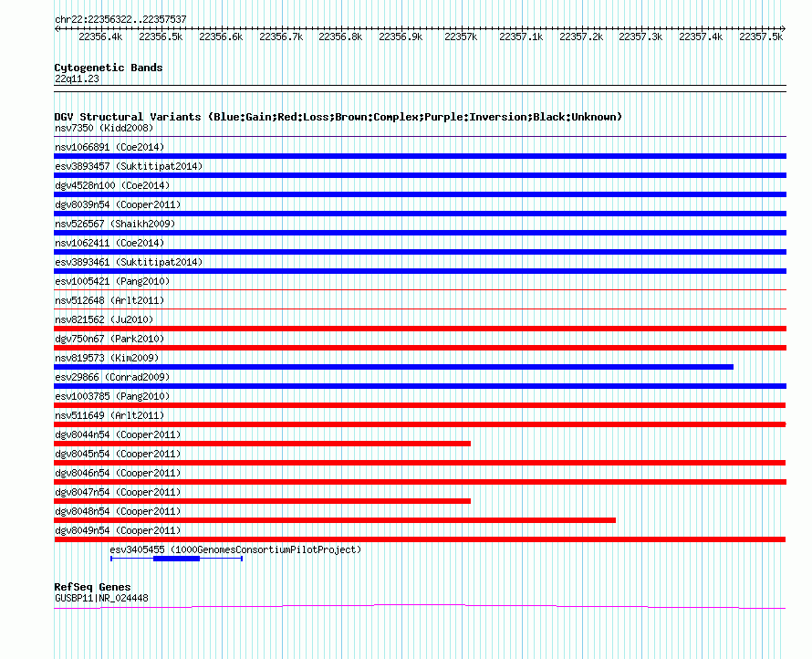This screenshot has height=659, width=812.
Task: Select nsv512648 (Arlt2011) label
Action: (x=109, y=300)
